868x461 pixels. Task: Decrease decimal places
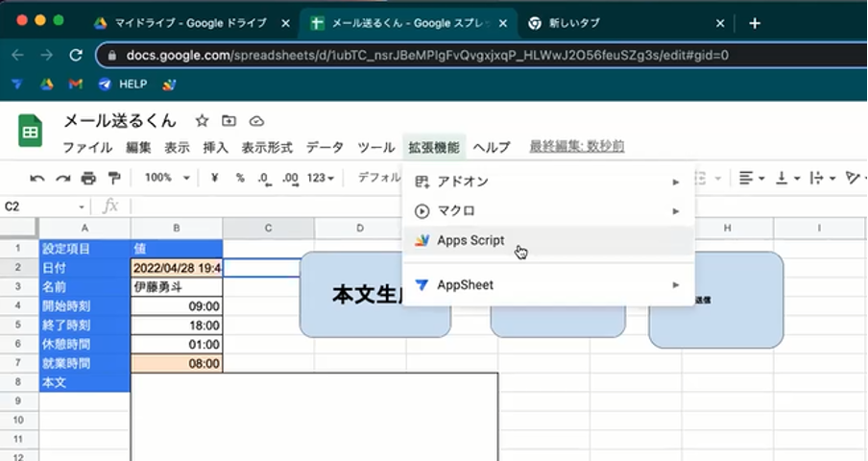[x=265, y=179]
